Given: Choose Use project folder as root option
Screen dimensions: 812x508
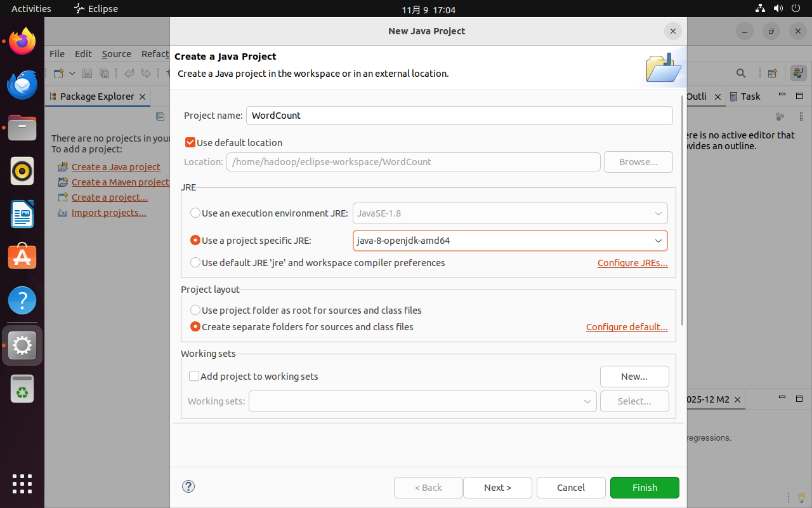Looking at the screenshot, I should (195, 311).
